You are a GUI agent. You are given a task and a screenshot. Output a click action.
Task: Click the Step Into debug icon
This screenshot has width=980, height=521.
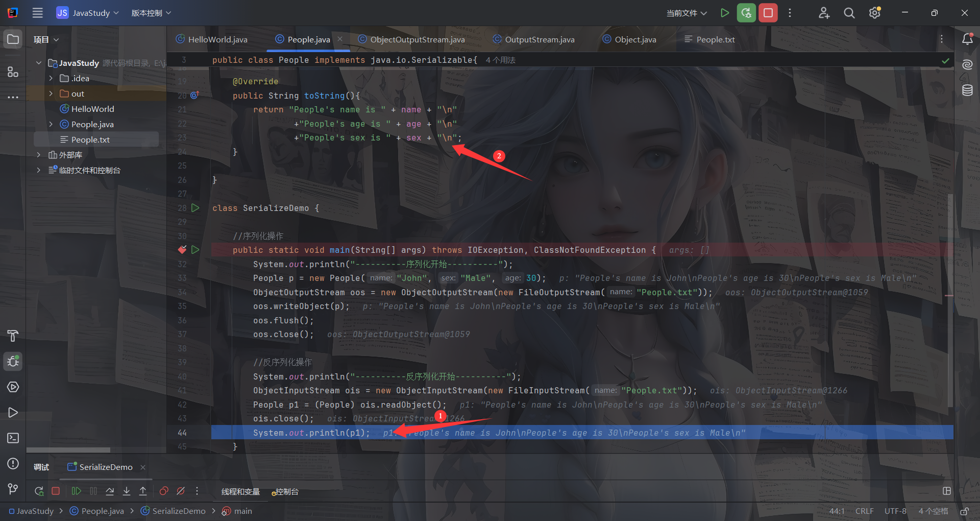point(127,491)
